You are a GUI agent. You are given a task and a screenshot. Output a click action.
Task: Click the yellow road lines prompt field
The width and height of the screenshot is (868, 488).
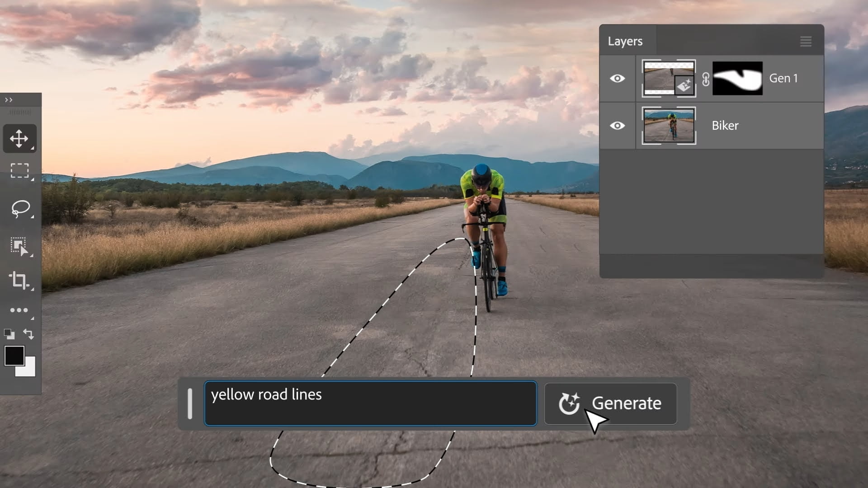[x=370, y=404]
